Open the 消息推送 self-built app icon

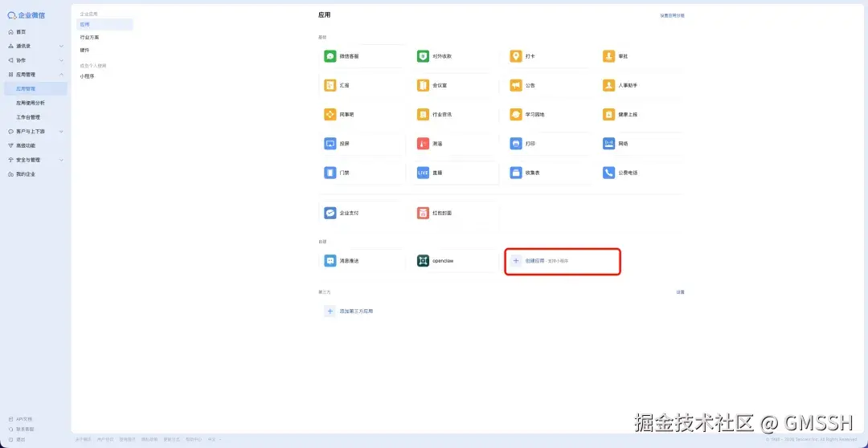(x=330, y=260)
